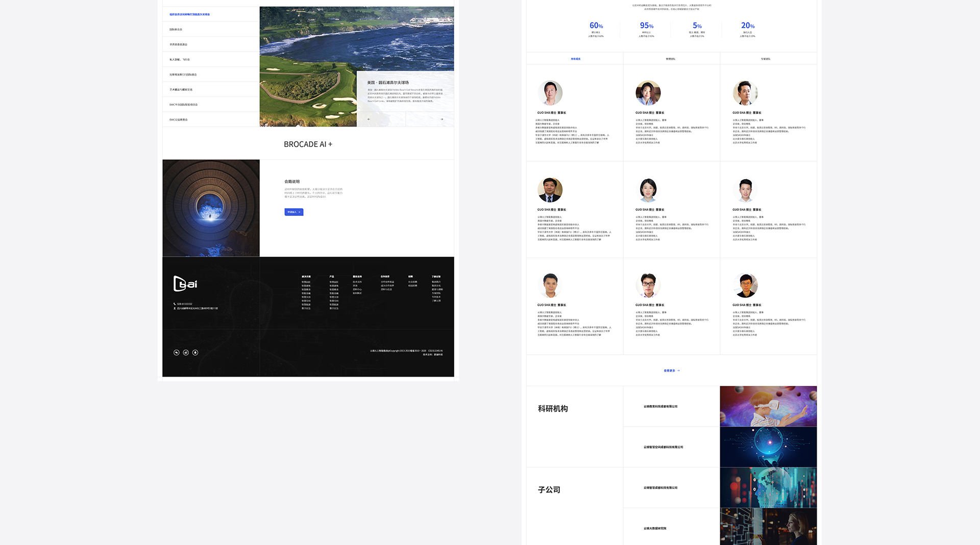Open the 艺术藏品与藏家交流 menu item

point(181,90)
